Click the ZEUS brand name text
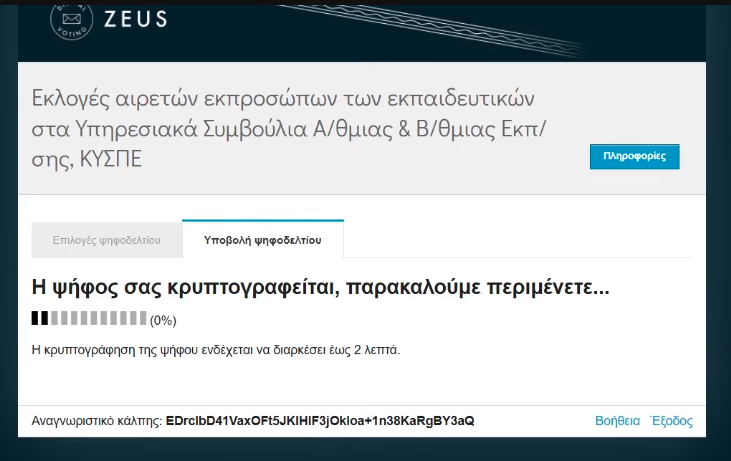This screenshot has height=461, width=731. [135, 18]
